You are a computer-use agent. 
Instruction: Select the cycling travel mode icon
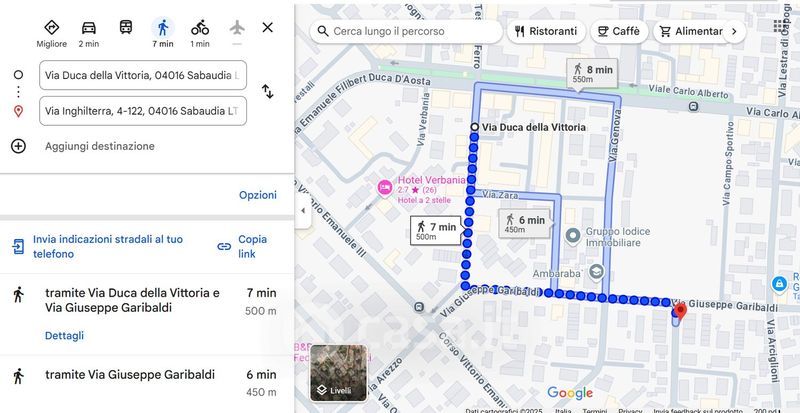pyautogui.click(x=200, y=28)
